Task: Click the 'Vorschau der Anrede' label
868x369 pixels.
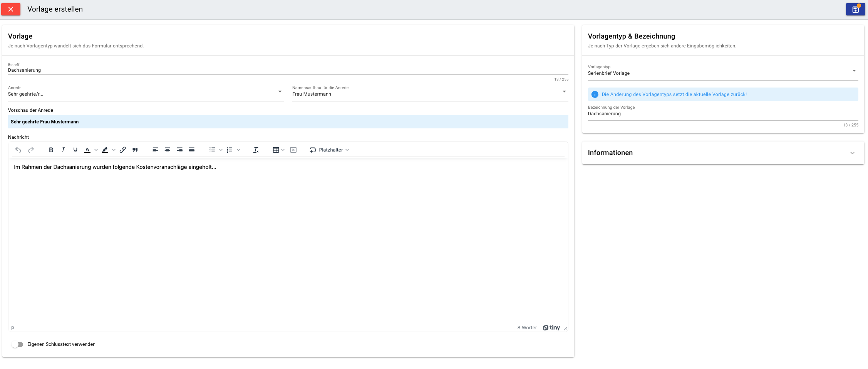Action: [x=30, y=110]
